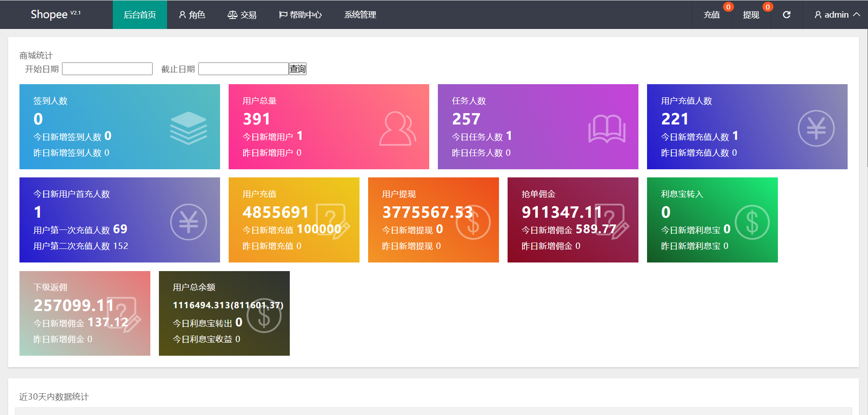Focus the 开始日期 input field
This screenshot has width=868, height=415.
point(107,69)
